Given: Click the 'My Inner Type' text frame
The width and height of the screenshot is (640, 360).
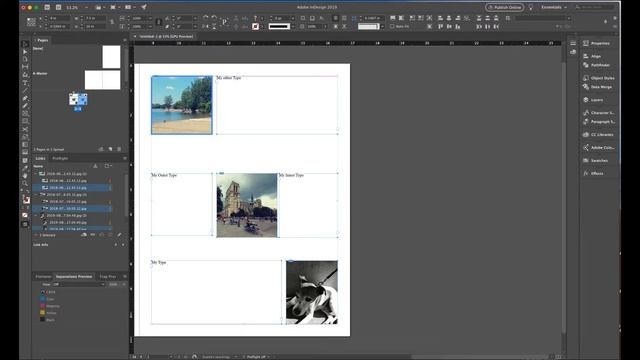Looking at the screenshot, I should (308, 205).
